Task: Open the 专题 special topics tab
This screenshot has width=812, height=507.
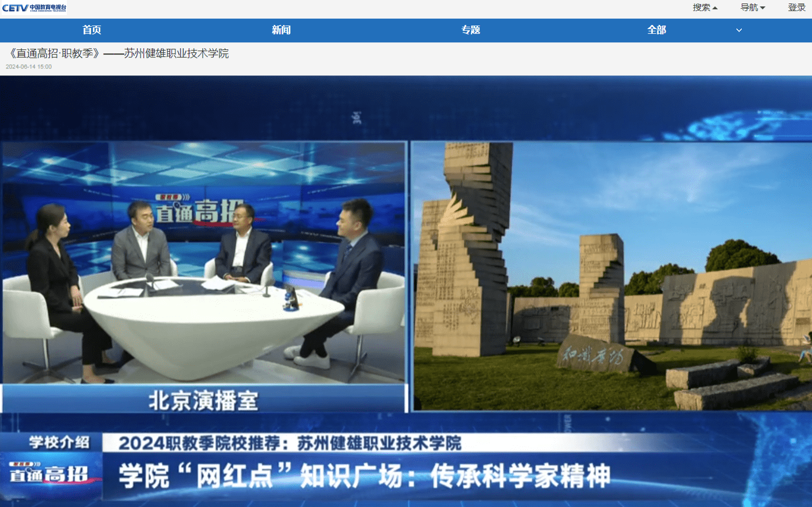Action: [x=470, y=30]
